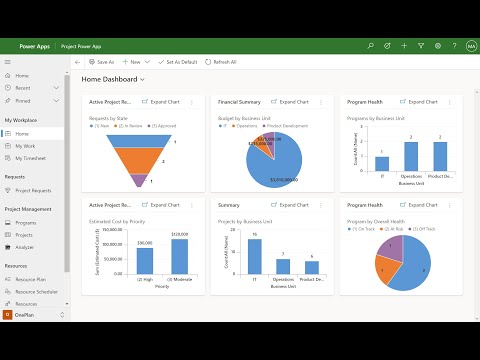Image resolution: width=480 pixels, height=360 pixels.
Task: Toggle (2) In Review legend entry
Action: tap(128, 126)
